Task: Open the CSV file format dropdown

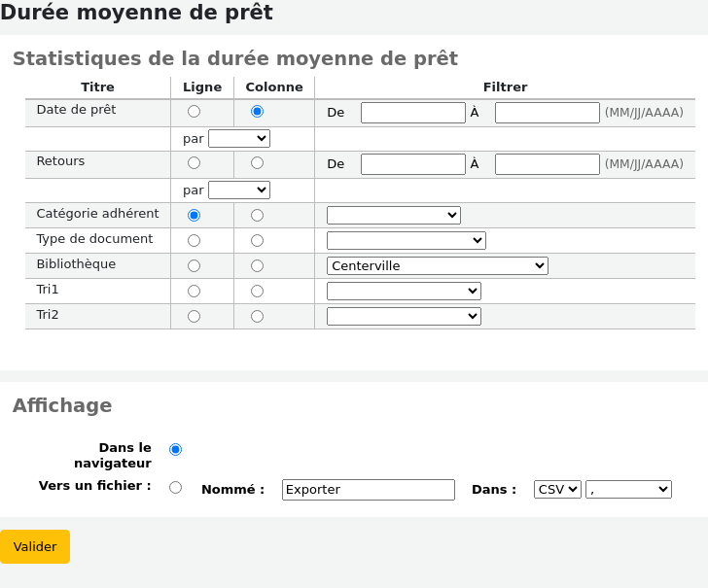Action: 557,490
